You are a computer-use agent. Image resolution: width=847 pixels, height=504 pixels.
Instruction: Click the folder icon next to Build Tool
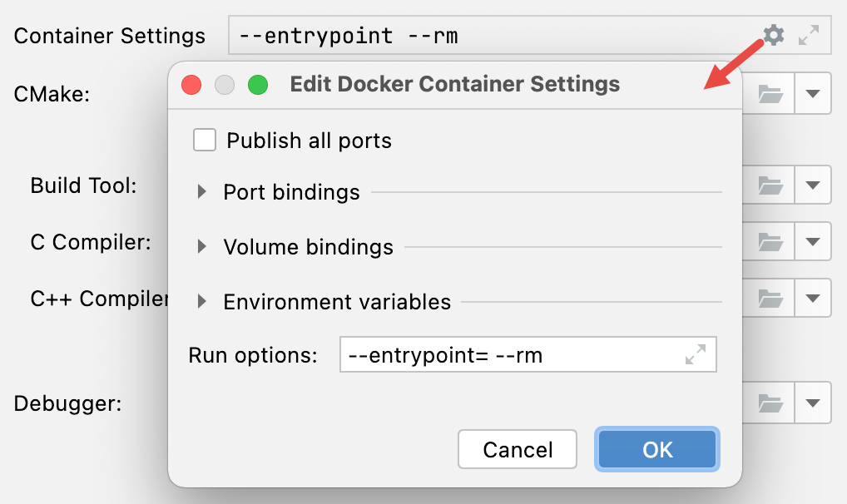tap(769, 185)
